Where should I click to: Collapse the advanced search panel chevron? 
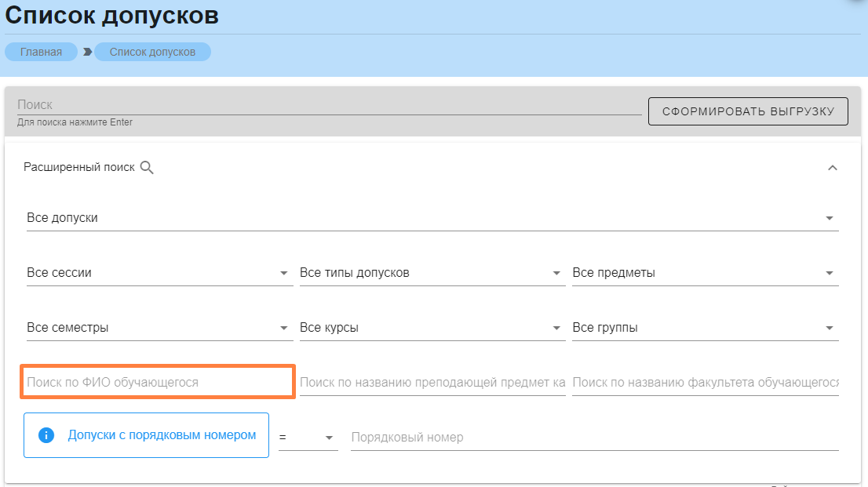coord(833,167)
